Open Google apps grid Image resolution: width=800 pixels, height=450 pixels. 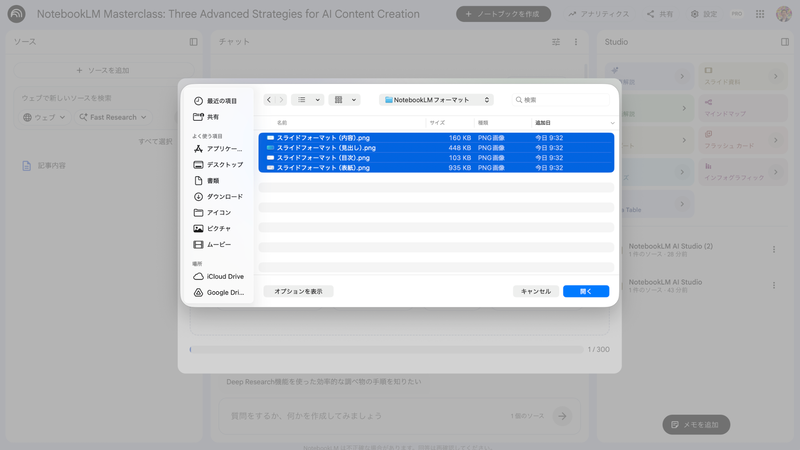click(x=760, y=14)
